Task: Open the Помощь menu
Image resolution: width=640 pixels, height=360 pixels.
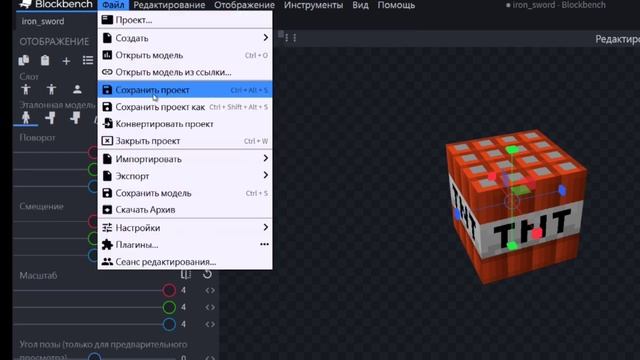Action: (x=396, y=5)
